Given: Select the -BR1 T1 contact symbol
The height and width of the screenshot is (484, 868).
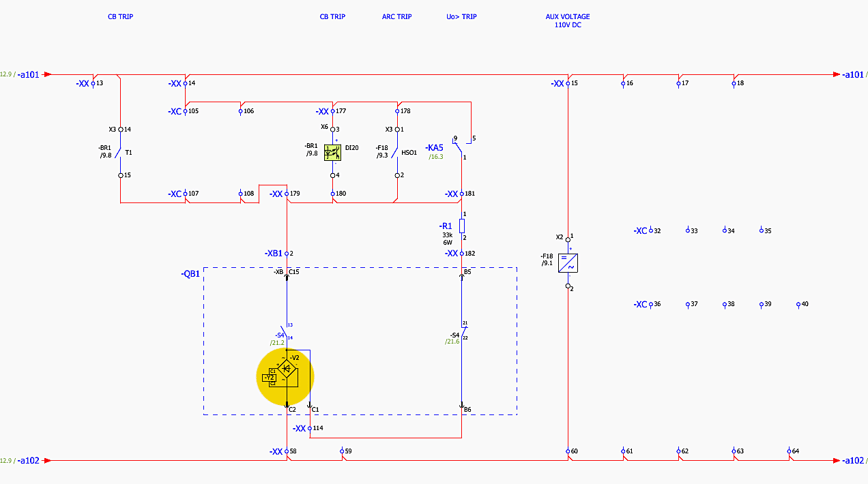Looking at the screenshot, I should 119,152.
